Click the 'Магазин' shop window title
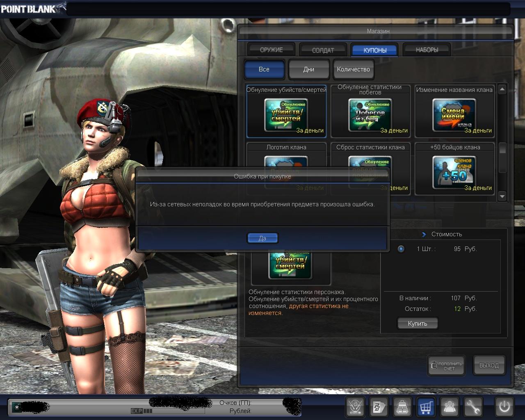This screenshot has width=525, height=420. pyautogui.click(x=378, y=31)
